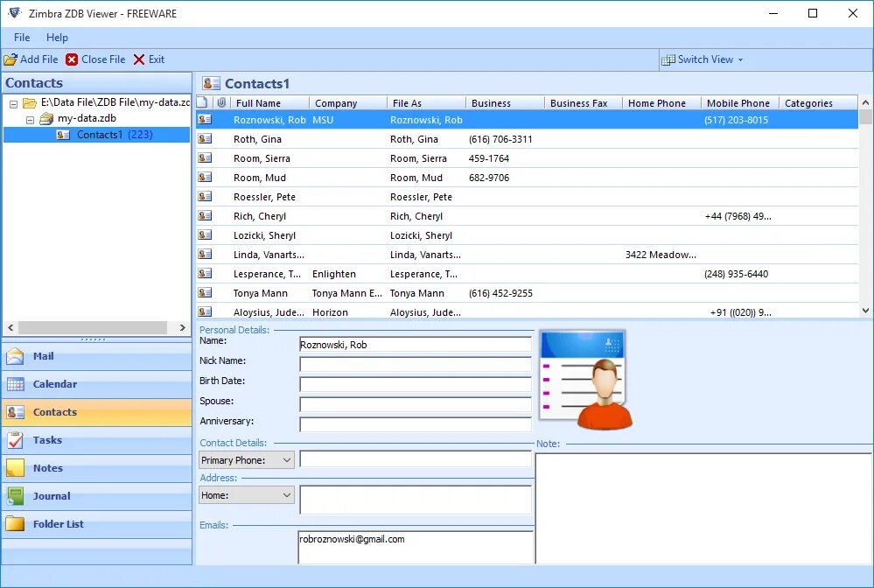
Task: Select the Lesperance, T... Enlighten row
Action: (527, 274)
